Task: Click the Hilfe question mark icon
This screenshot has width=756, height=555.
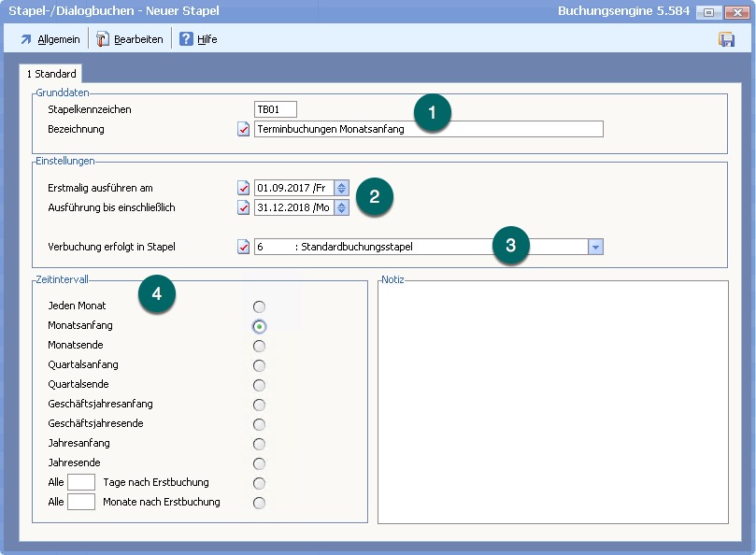Action: [186, 39]
